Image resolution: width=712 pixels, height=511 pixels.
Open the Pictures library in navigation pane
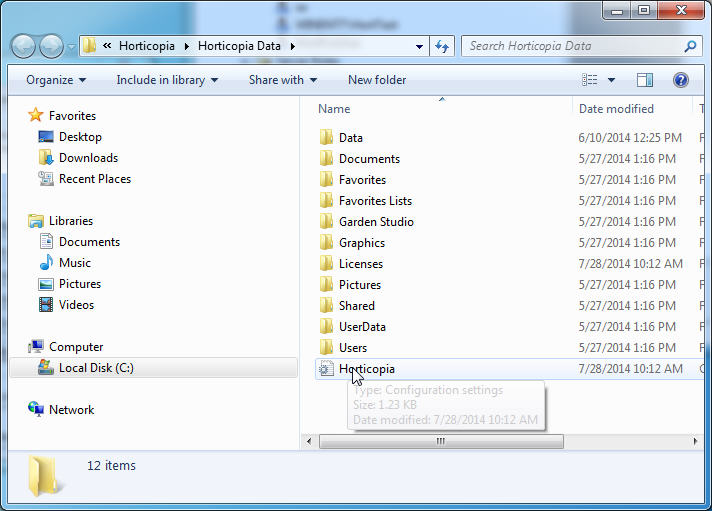70,284
